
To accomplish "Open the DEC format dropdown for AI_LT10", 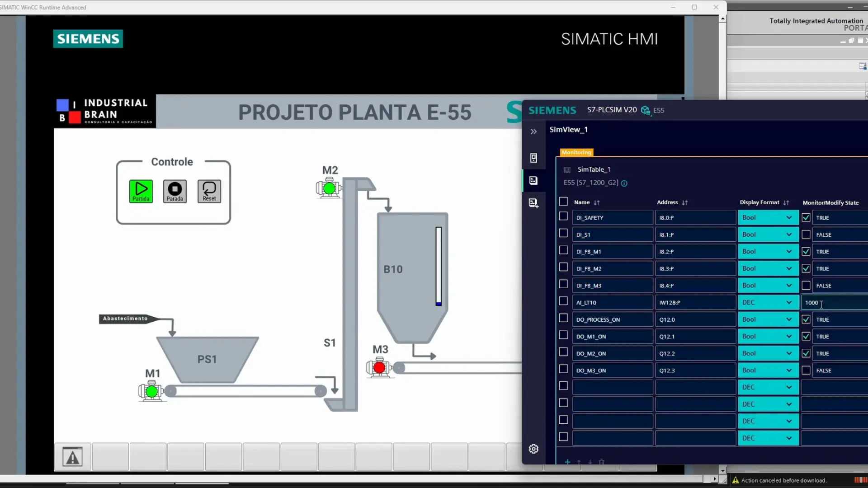I will click(768, 302).
